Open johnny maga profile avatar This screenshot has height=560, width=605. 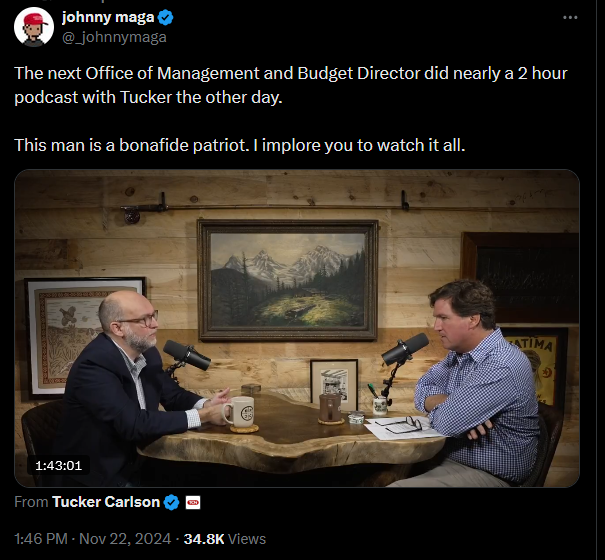click(x=34, y=27)
